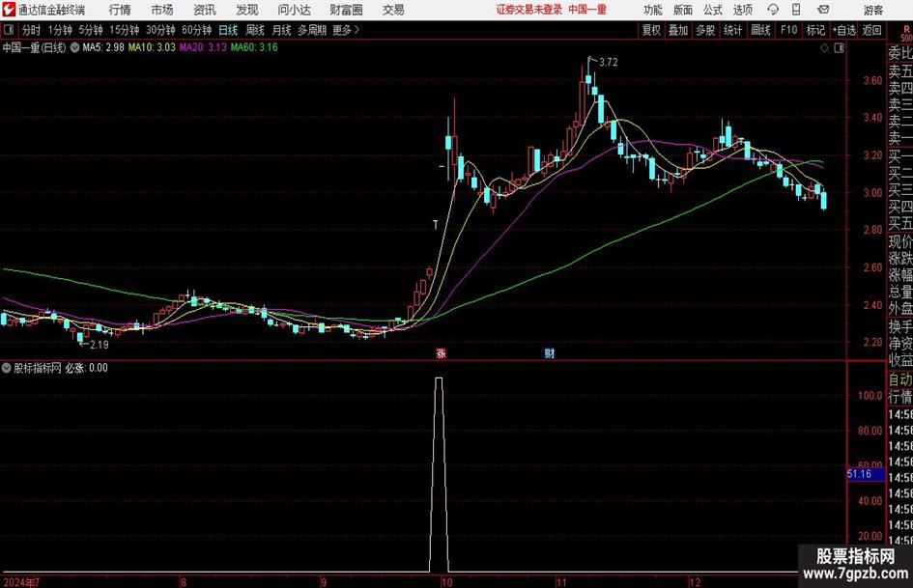Open the 公式 menu
Screen dimensions: 913x588
[x=713, y=10]
